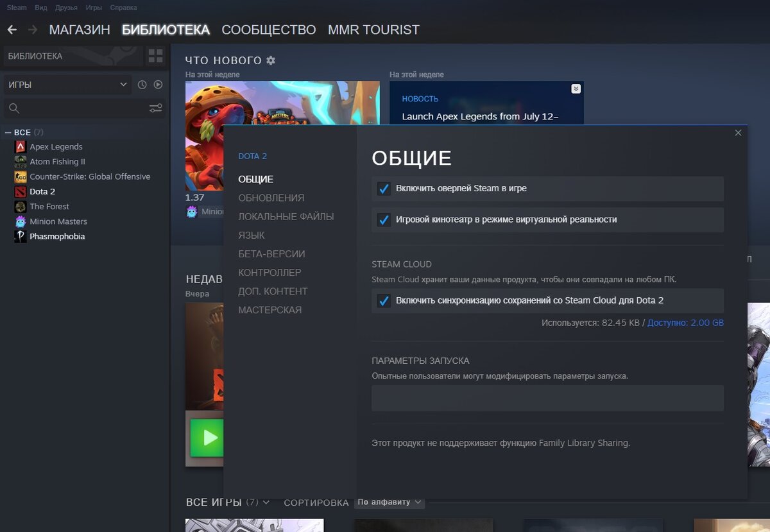The image size is (770, 532).
Task: Open the Вид menu
Action: click(x=41, y=8)
